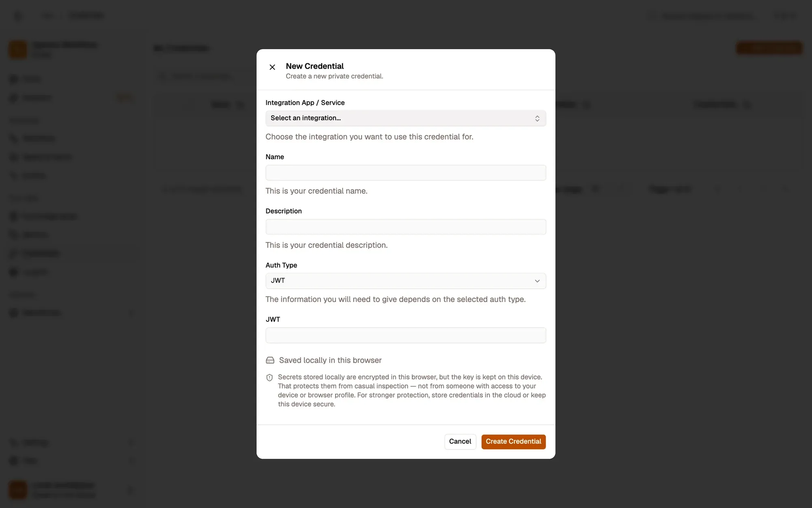
Task: Click the 'Create a new private credential.' subtitle
Action: [335, 76]
